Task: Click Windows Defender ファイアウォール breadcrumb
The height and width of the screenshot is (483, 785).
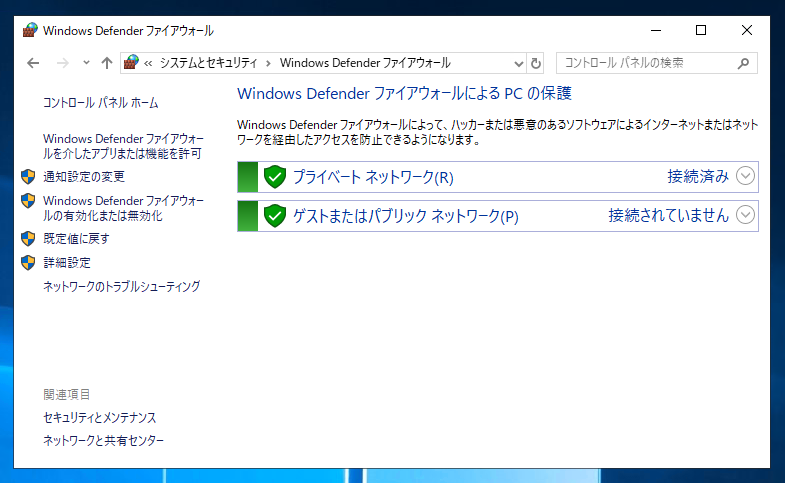Action: (365, 63)
